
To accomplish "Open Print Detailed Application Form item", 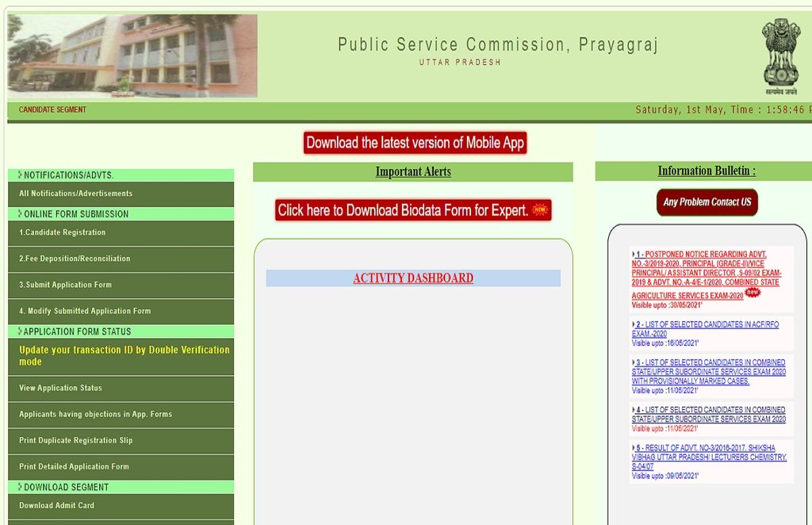I will [x=121, y=467].
